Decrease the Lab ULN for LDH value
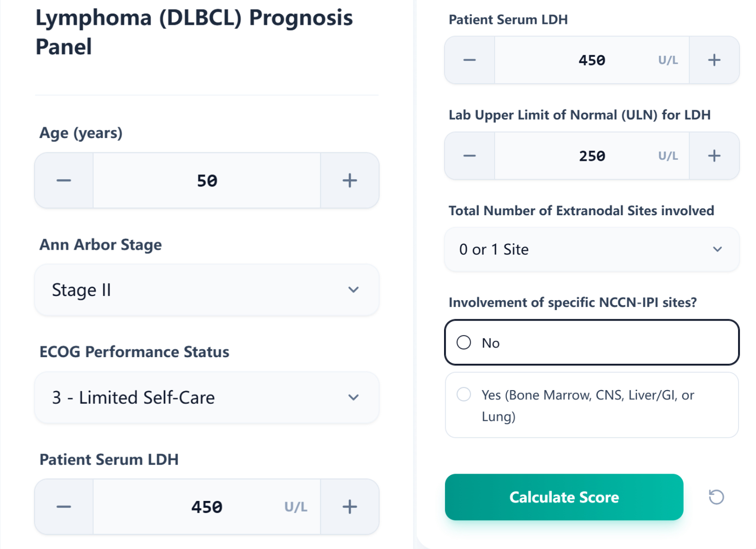This screenshot has height=549, width=756. point(469,155)
